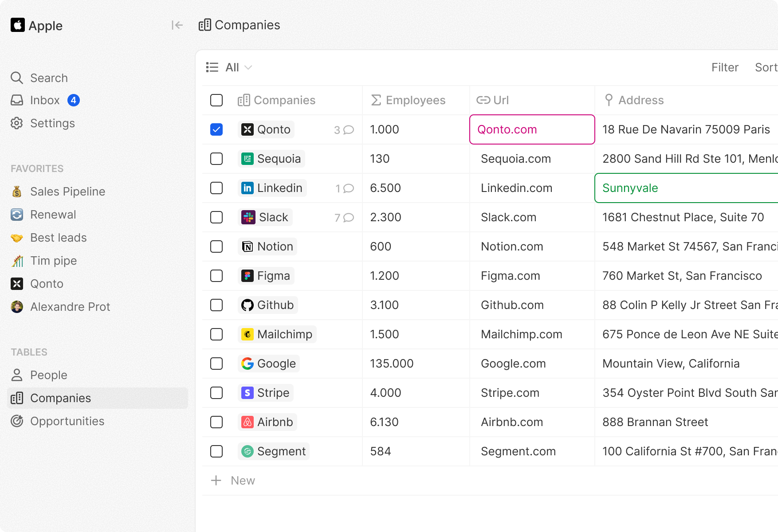The width and height of the screenshot is (778, 532).
Task: Click the Linkedin row comment bubble
Action: [x=349, y=188]
